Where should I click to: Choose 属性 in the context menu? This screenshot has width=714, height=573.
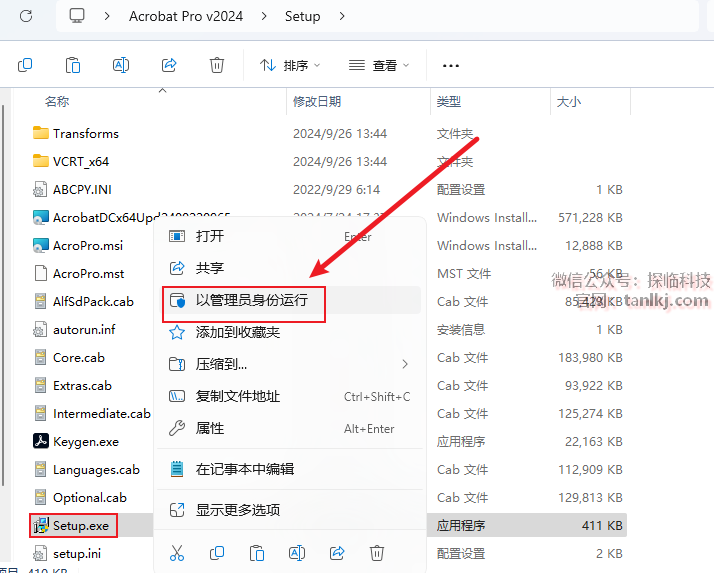[x=290, y=428]
